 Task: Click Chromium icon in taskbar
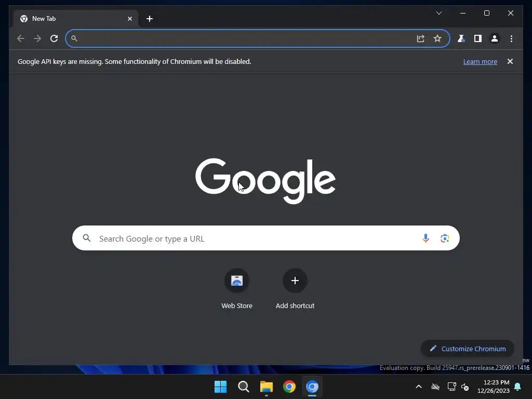tap(312, 387)
